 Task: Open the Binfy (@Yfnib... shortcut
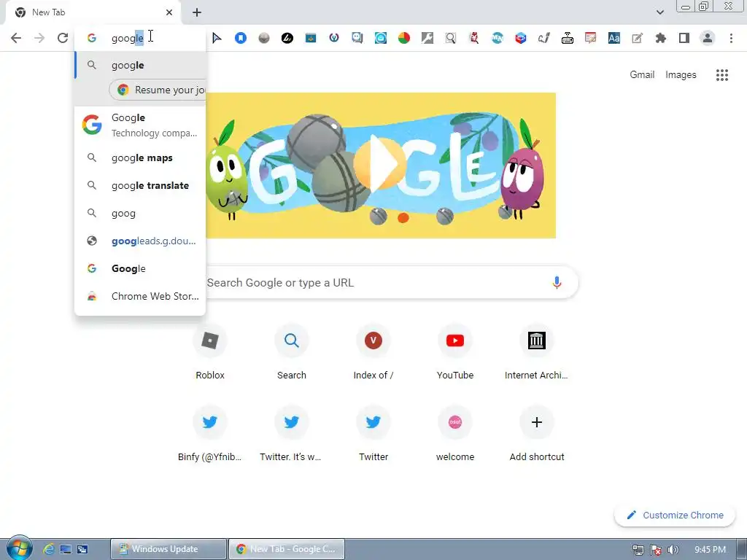210,435
